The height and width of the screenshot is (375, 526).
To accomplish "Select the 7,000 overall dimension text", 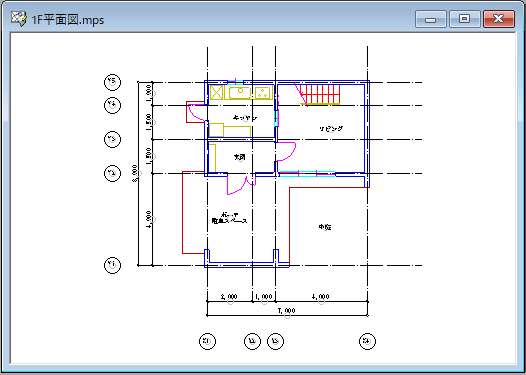I will click(286, 311).
